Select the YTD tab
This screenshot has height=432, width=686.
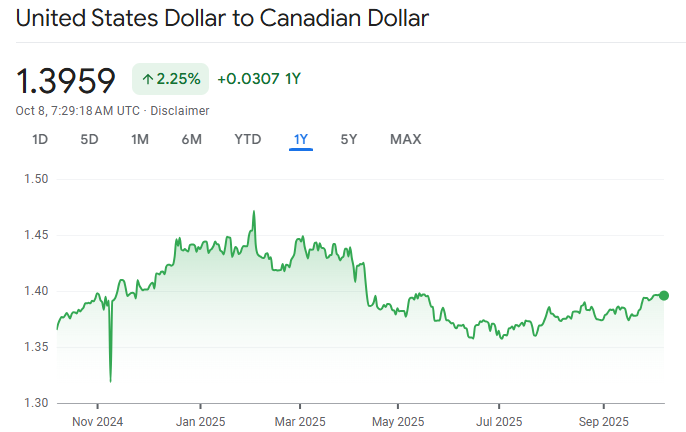tap(247, 139)
